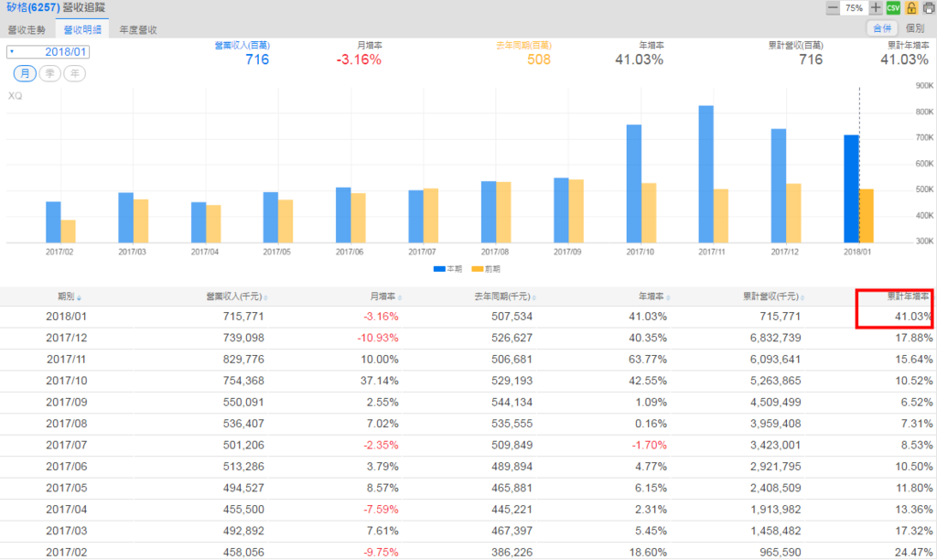Click cumulative growth 24.47% cell
Image resolution: width=937 pixels, height=560 pixels.
[914, 553]
